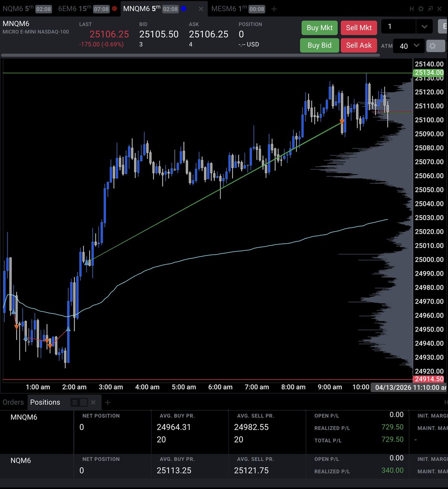Open the order quantity dropdown
The width and height of the screenshot is (448, 489).
coord(424,27)
